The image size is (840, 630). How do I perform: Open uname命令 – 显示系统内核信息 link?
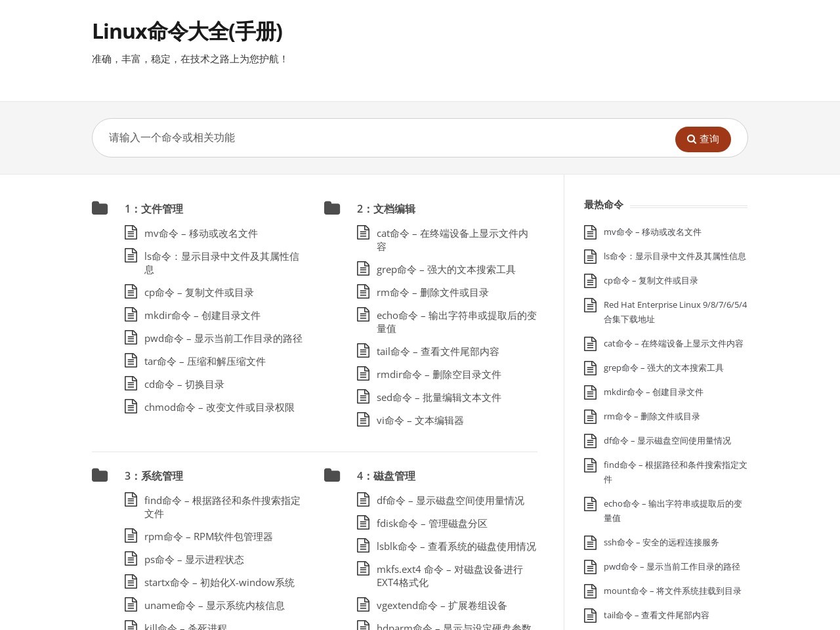(x=215, y=606)
